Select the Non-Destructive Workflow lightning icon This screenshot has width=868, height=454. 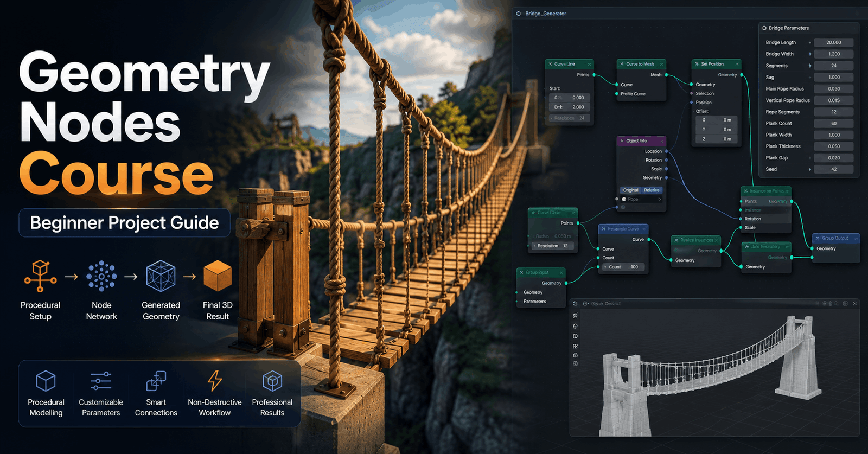pyautogui.click(x=215, y=381)
